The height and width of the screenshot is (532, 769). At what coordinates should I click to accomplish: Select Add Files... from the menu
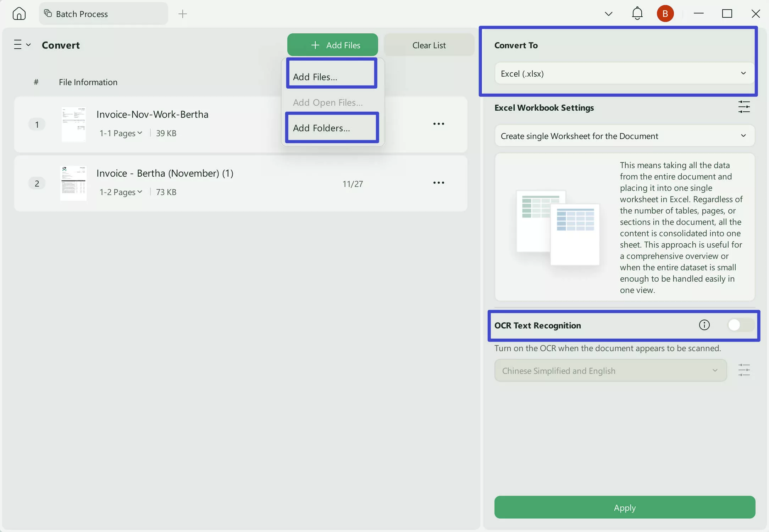[x=331, y=76]
